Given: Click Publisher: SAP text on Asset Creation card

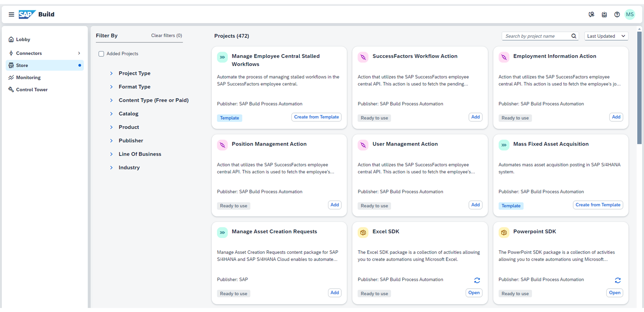Looking at the screenshot, I should [232, 279].
